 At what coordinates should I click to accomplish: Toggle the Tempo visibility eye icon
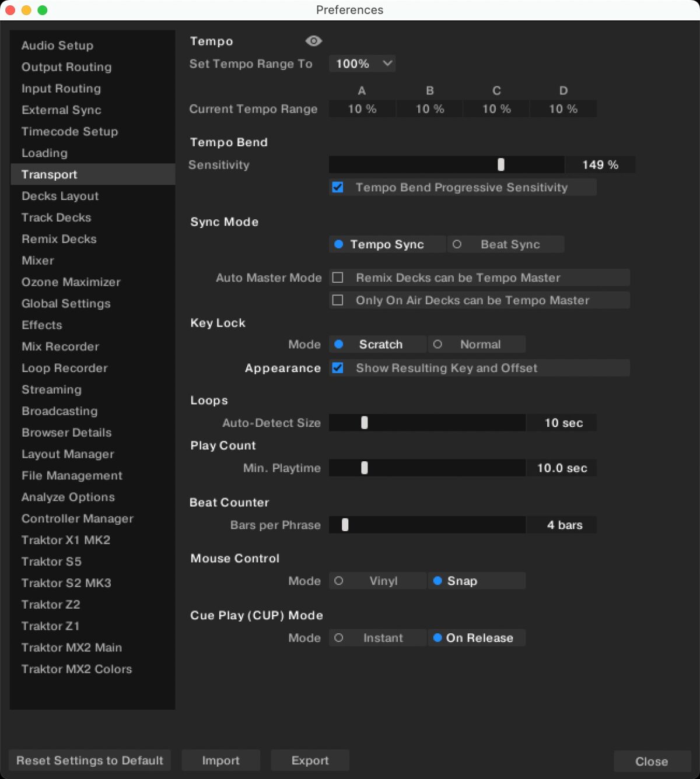point(313,41)
